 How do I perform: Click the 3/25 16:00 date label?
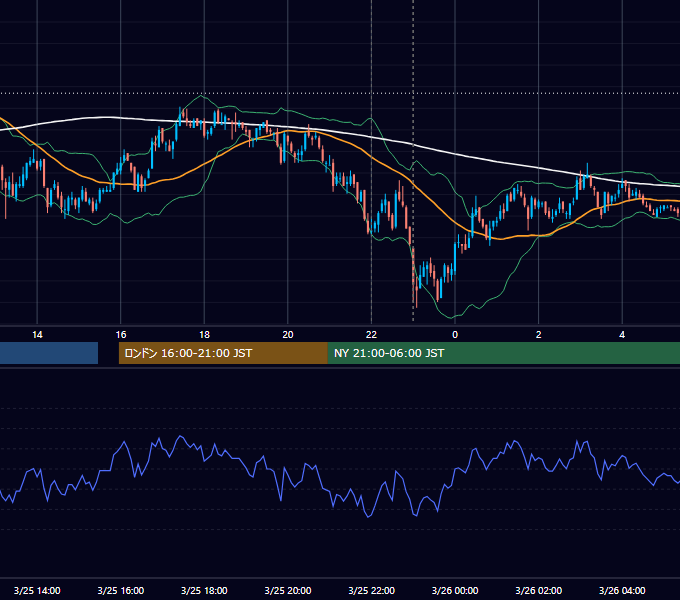pyautogui.click(x=121, y=590)
